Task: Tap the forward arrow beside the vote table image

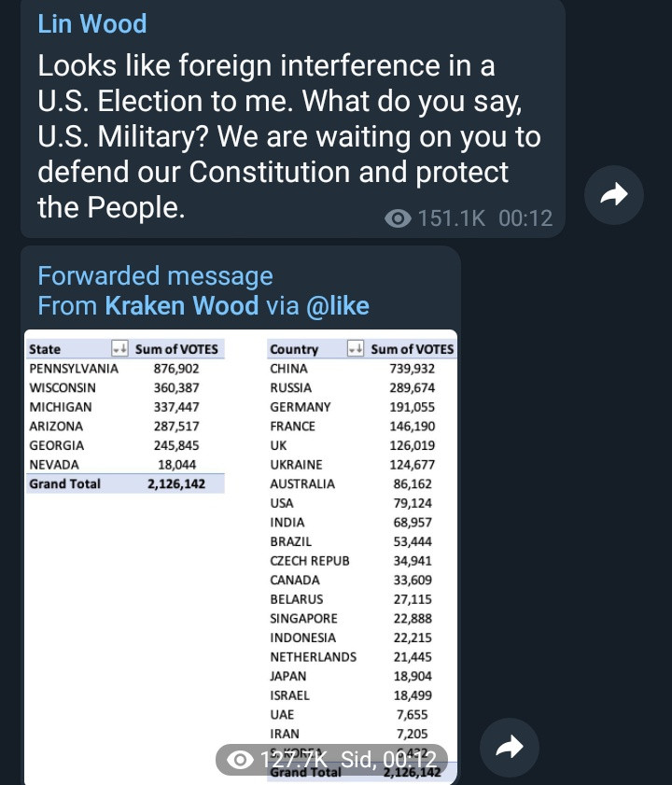Action: pos(510,748)
